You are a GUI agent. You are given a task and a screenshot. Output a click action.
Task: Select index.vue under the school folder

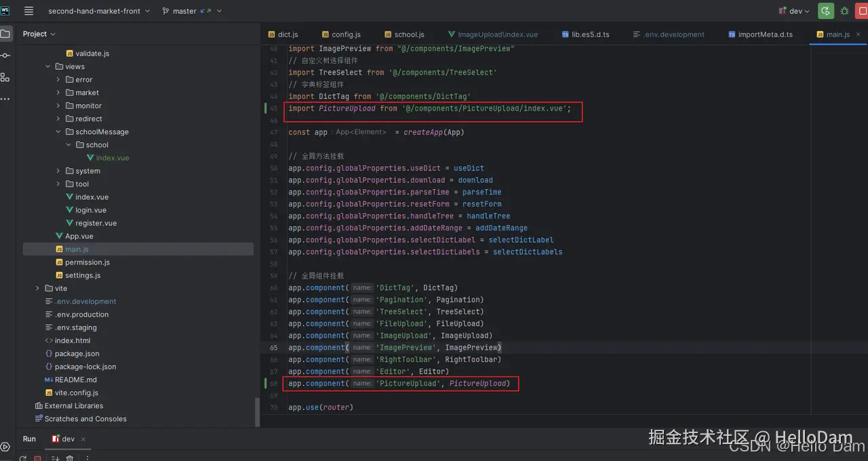[113, 157]
